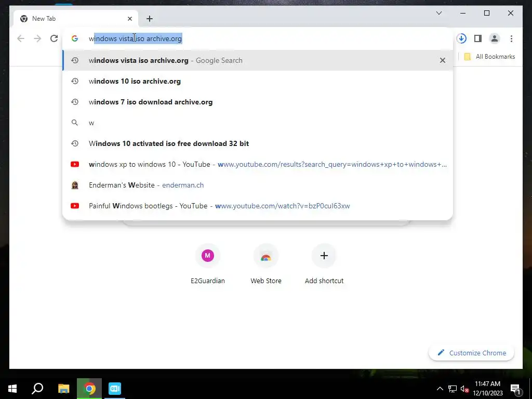The image size is (532, 399).
Task: Choose suggestion windows vista iso archive.org
Action: pos(258,60)
